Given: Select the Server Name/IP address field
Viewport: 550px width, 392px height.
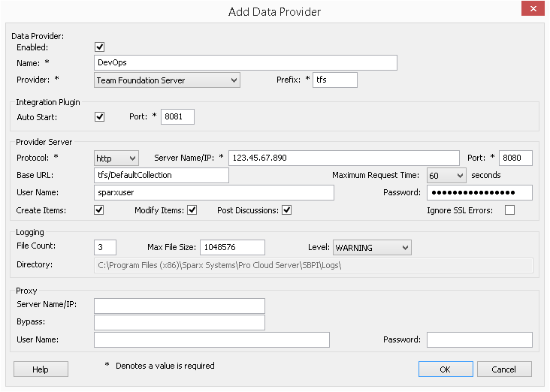Looking at the screenshot, I should pyautogui.click(x=343, y=158).
